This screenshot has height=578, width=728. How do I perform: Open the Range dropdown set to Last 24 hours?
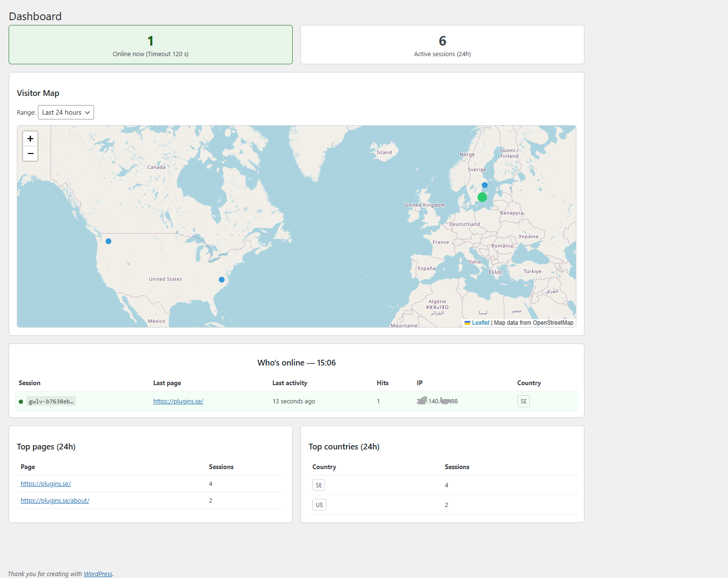coord(66,112)
